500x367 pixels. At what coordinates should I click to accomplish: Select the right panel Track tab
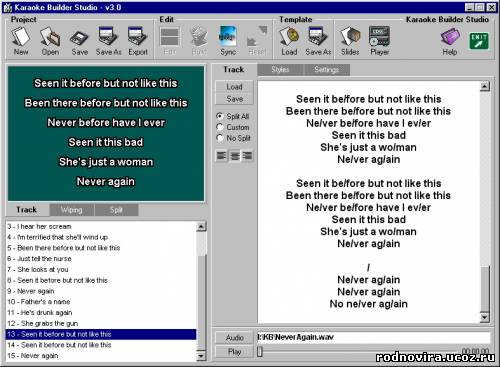click(234, 69)
